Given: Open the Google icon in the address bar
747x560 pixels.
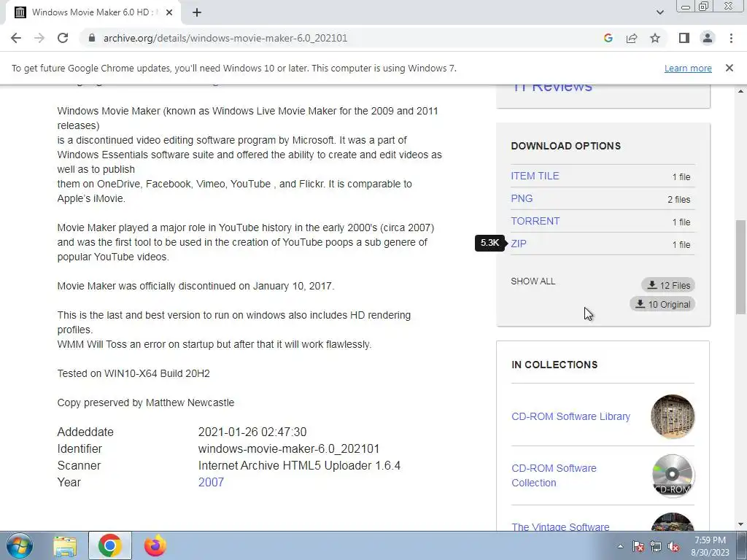Looking at the screenshot, I should pos(608,38).
